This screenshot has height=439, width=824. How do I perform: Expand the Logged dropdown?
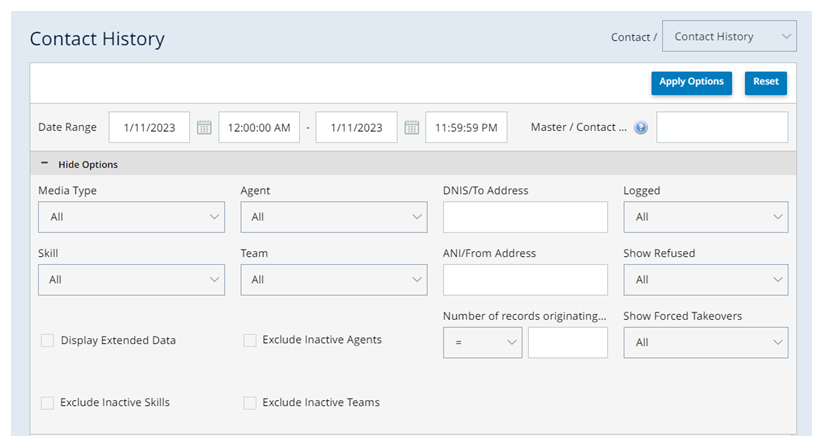coord(706,217)
